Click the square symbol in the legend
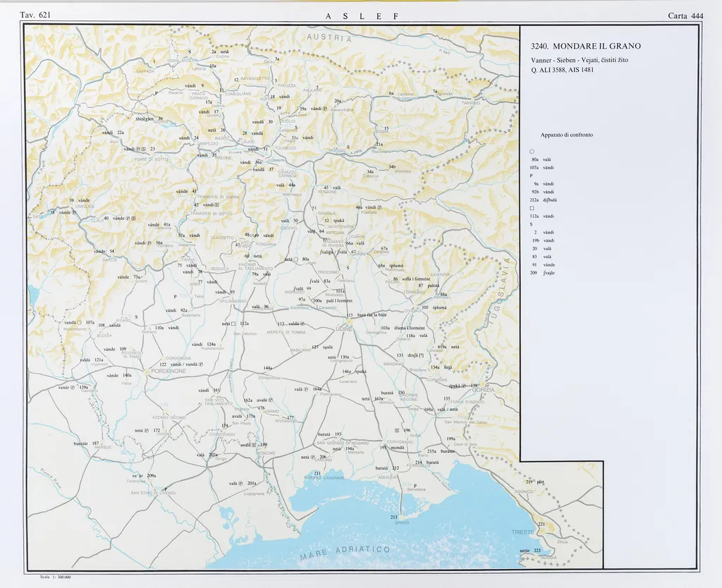The image size is (722, 588). (x=532, y=208)
